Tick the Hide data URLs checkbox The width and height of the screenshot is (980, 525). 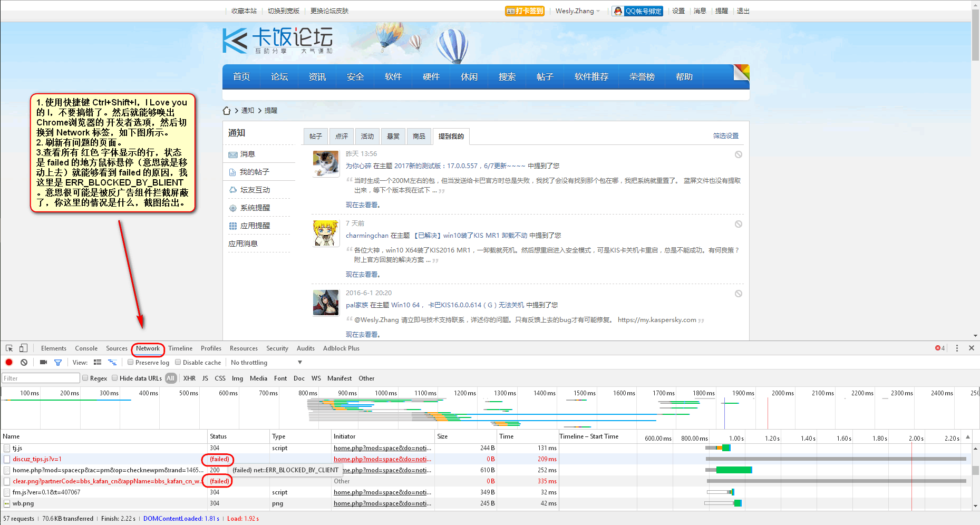(114, 378)
